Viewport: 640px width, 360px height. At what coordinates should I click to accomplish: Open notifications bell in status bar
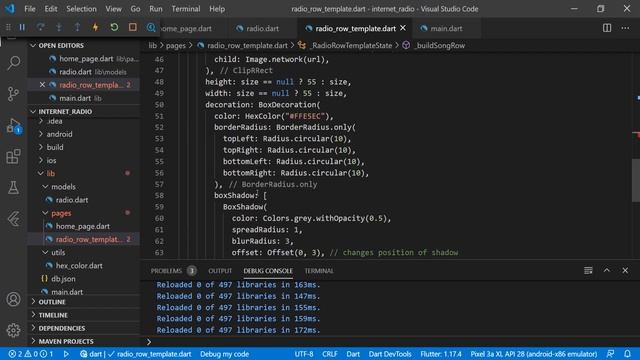627,354
